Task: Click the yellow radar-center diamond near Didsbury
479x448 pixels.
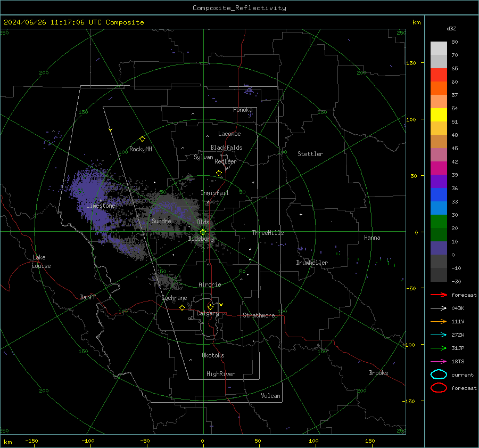Action: (x=203, y=232)
